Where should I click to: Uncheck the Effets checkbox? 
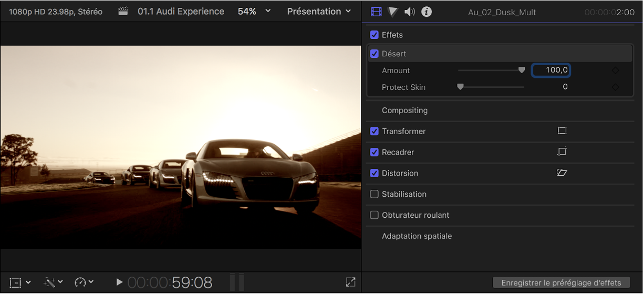[x=375, y=35]
